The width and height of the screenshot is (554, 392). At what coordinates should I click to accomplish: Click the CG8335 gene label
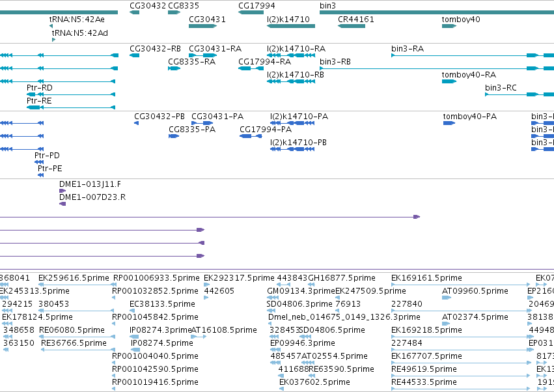[x=184, y=6]
